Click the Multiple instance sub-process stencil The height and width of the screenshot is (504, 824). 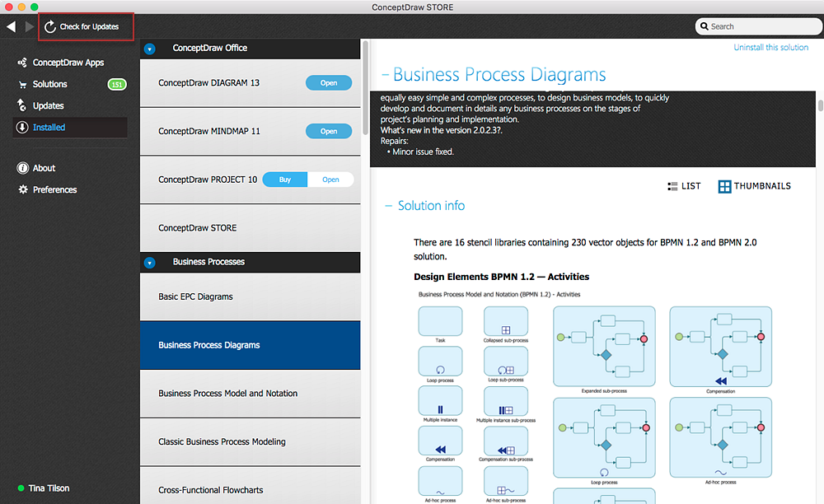[x=506, y=401]
